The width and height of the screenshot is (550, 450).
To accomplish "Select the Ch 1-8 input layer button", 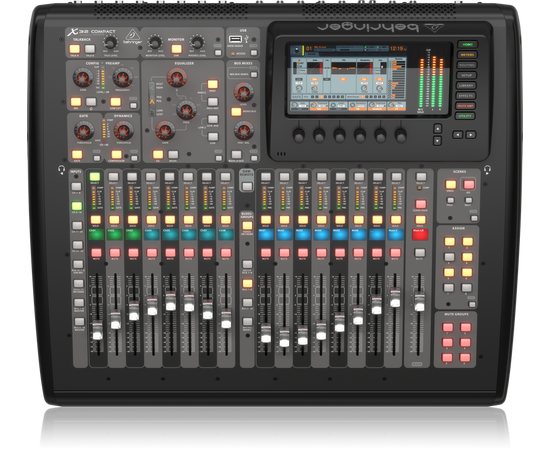I will (x=77, y=186).
